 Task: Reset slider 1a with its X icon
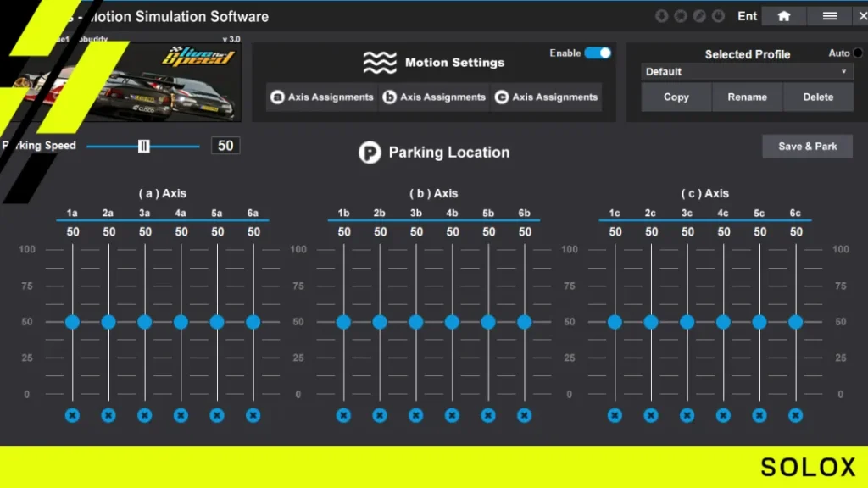pyautogui.click(x=72, y=415)
